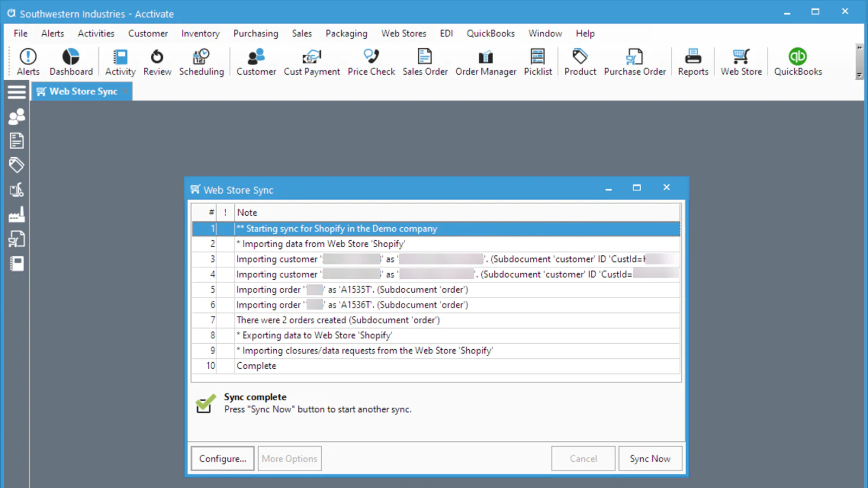The height and width of the screenshot is (488, 868).
Task: Select row 'Importing closures/data requests'
Action: pos(436,350)
